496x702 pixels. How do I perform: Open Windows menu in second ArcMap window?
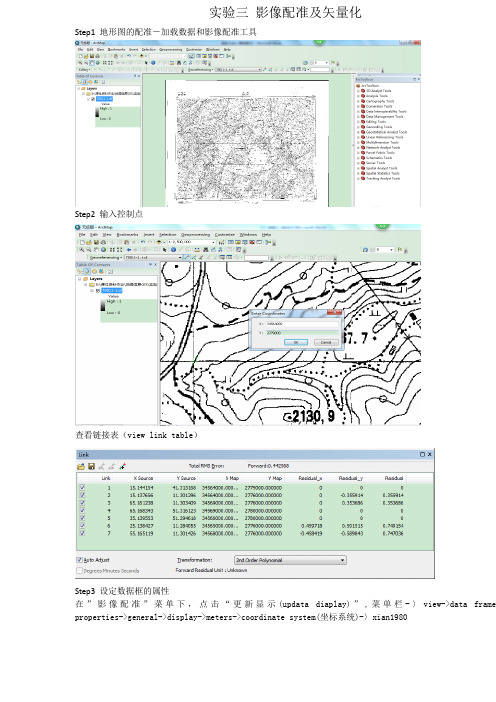click(248, 235)
